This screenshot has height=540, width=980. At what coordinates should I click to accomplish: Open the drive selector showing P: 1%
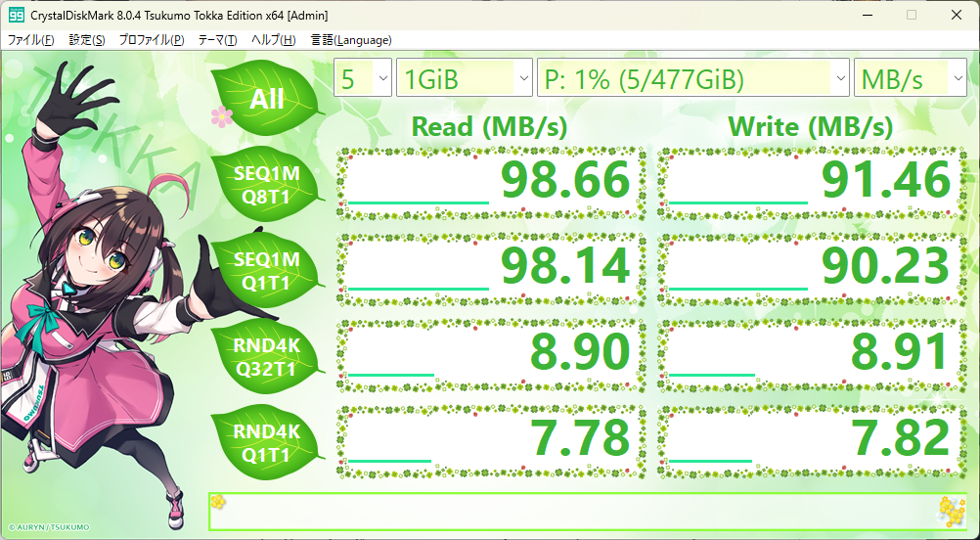[693, 77]
